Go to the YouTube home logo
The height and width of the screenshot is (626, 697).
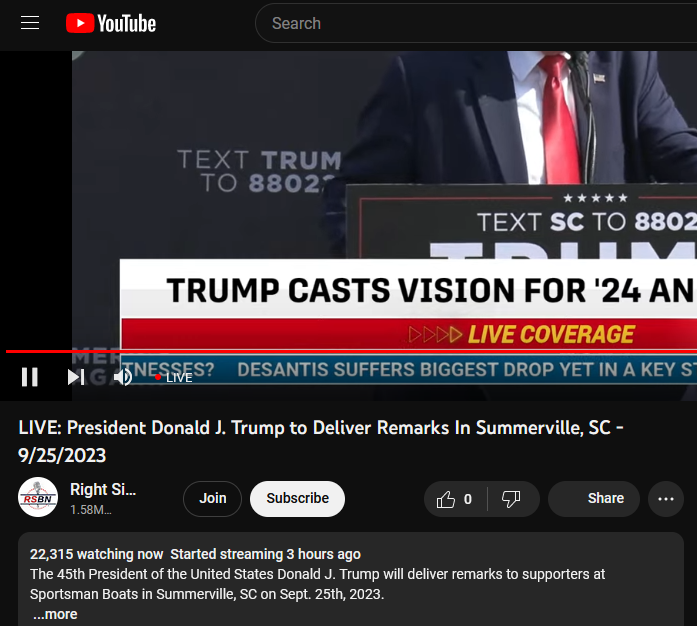pos(111,23)
